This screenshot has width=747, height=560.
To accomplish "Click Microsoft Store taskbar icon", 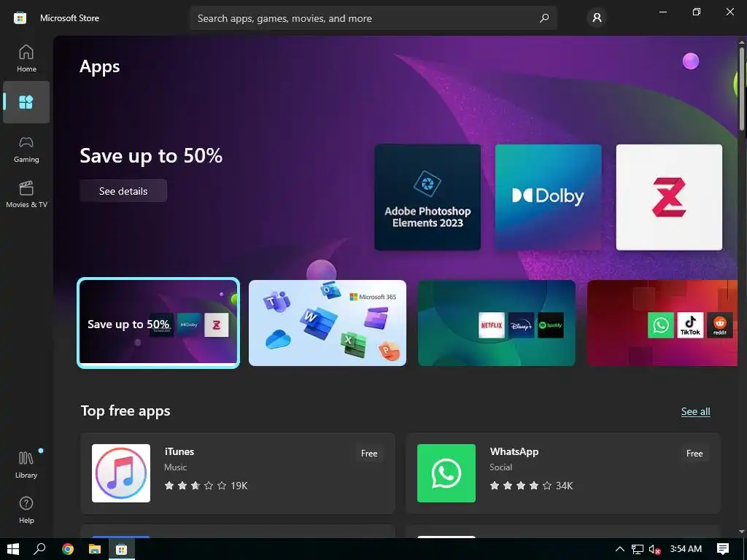I will click(x=122, y=549).
